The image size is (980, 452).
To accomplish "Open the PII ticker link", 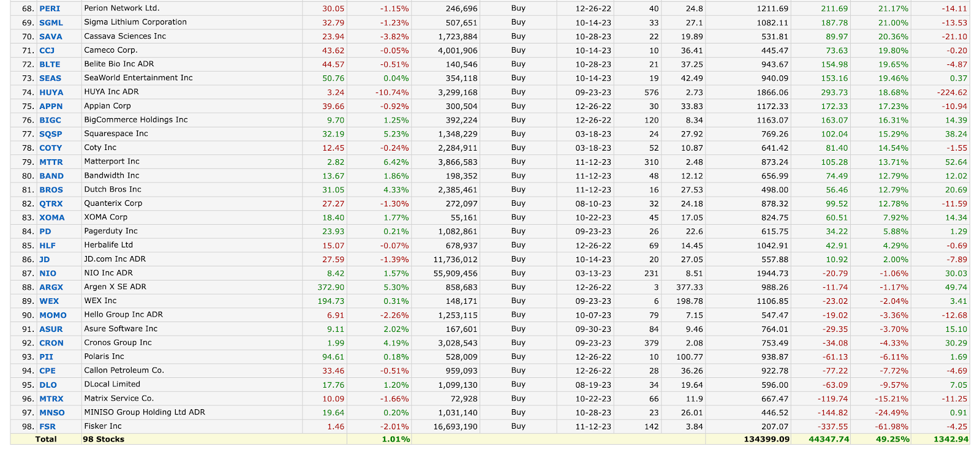I will point(46,358).
